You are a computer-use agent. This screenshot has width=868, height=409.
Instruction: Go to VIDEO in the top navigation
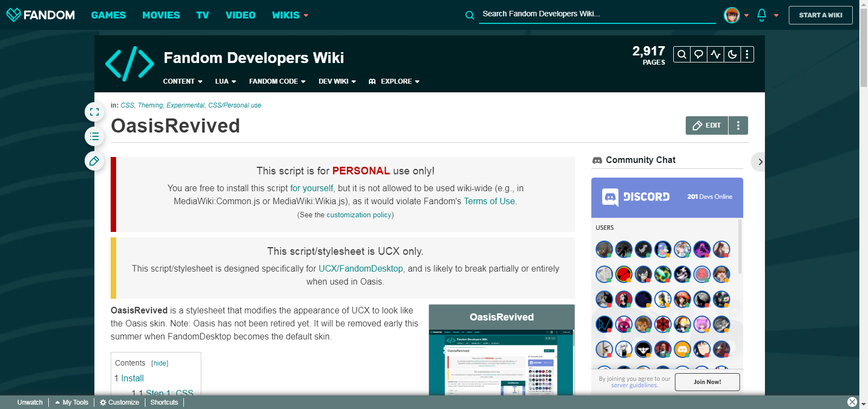(x=241, y=15)
